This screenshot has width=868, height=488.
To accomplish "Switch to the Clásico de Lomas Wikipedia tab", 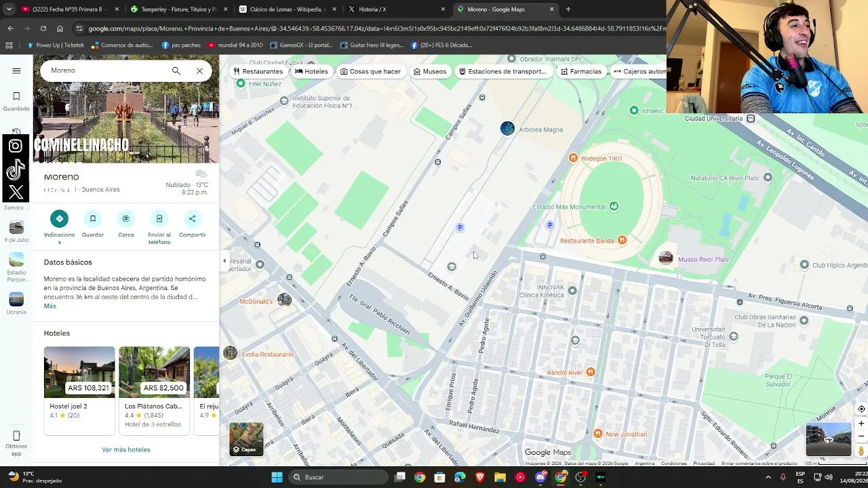I will [288, 9].
